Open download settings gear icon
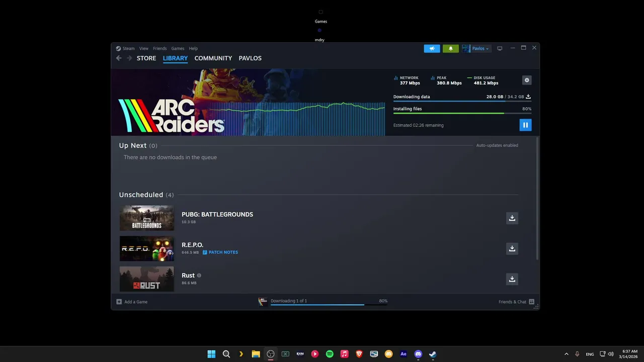This screenshot has height=362, width=644. 527,80
